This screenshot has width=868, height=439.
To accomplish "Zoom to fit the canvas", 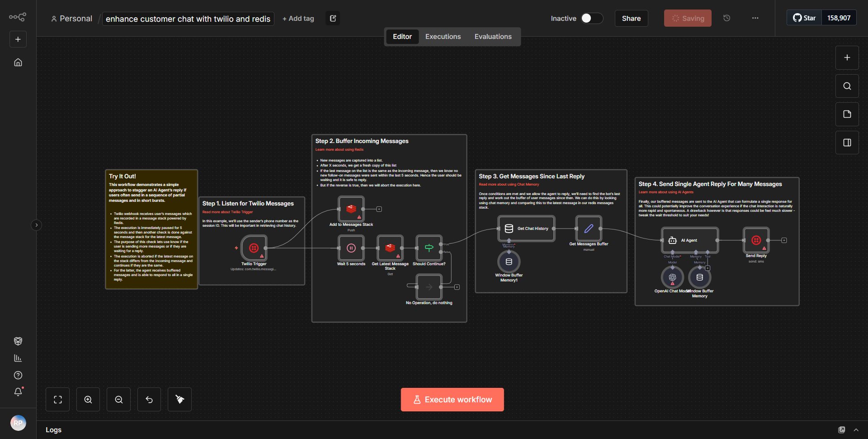I will [57, 399].
